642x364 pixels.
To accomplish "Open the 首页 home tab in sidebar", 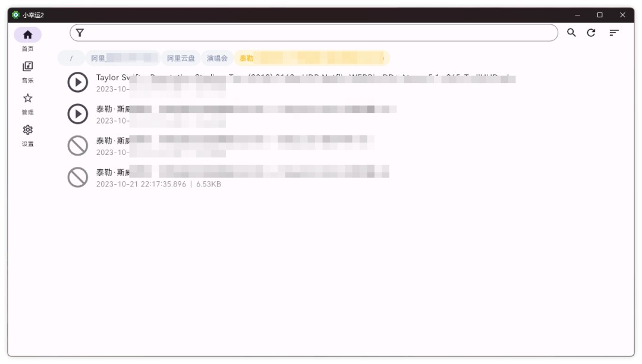I will click(x=27, y=40).
